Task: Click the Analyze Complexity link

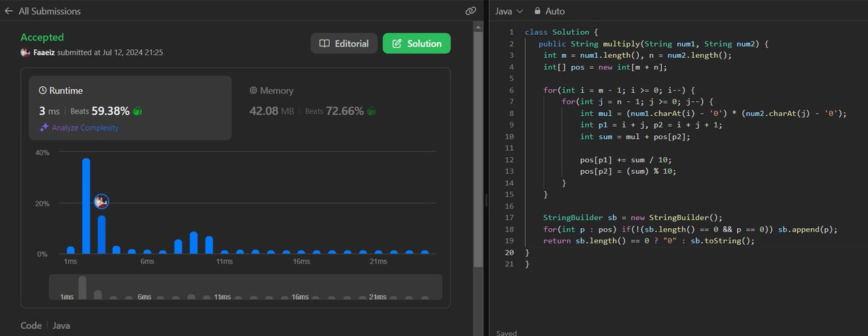Action: [x=85, y=127]
